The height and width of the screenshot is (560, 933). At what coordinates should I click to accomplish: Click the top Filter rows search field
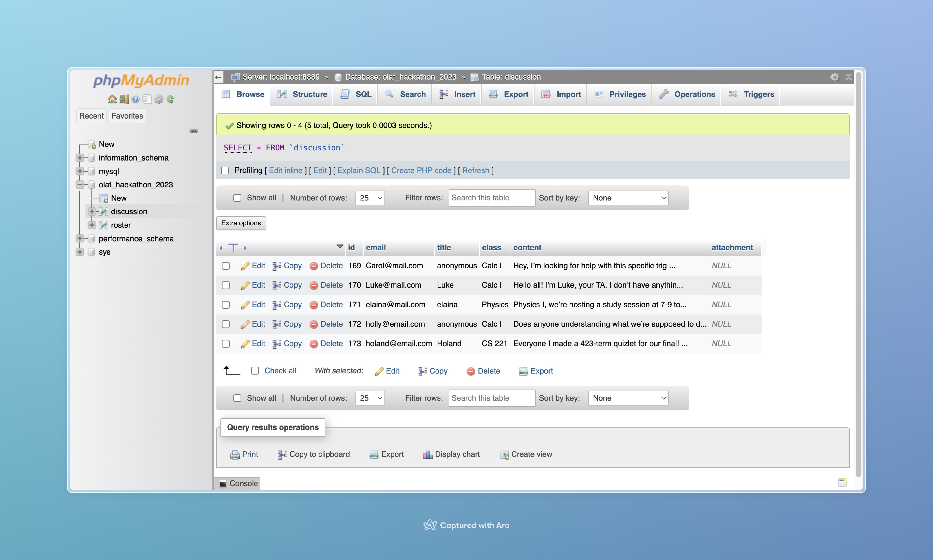tap(492, 198)
